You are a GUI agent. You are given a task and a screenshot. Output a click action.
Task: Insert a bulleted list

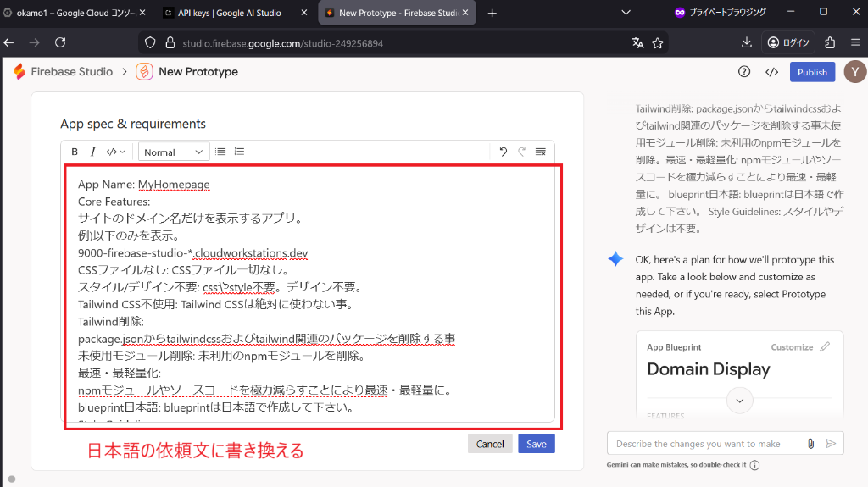(220, 152)
